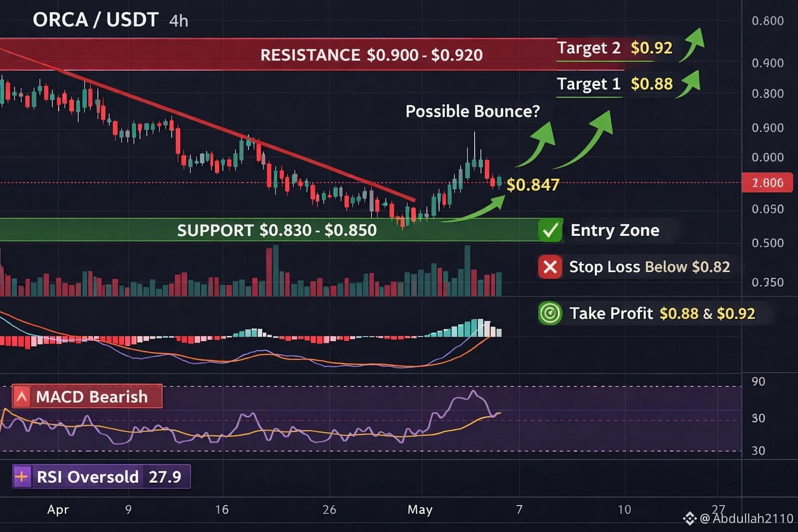Image resolution: width=798 pixels, height=532 pixels.
Task: Click the 27.9 RSI value
Action: 165,477
